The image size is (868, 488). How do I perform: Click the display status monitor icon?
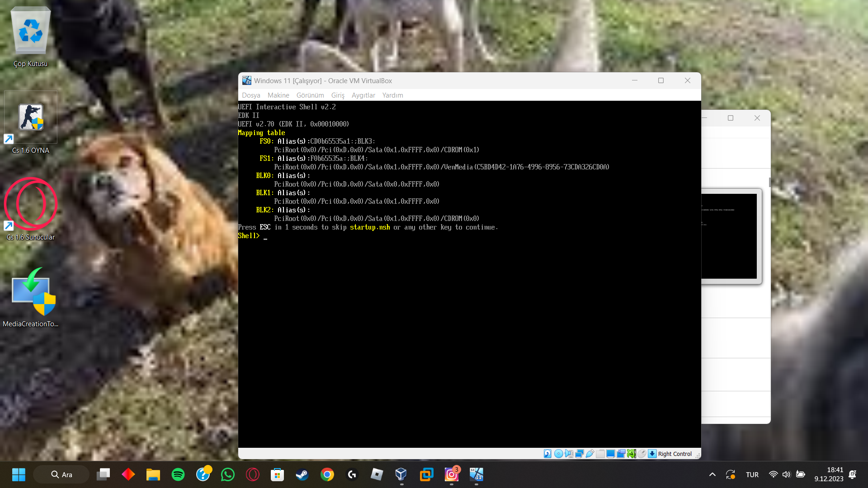pyautogui.click(x=611, y=454)
